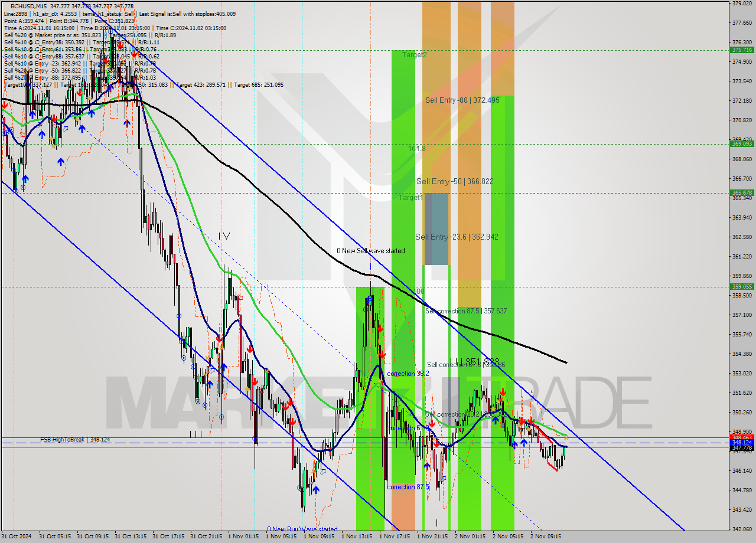This screenshot has width=756, height=543.
Task: Click the '1 Nov 21:15' time axis label
Action: pos(432,537)
